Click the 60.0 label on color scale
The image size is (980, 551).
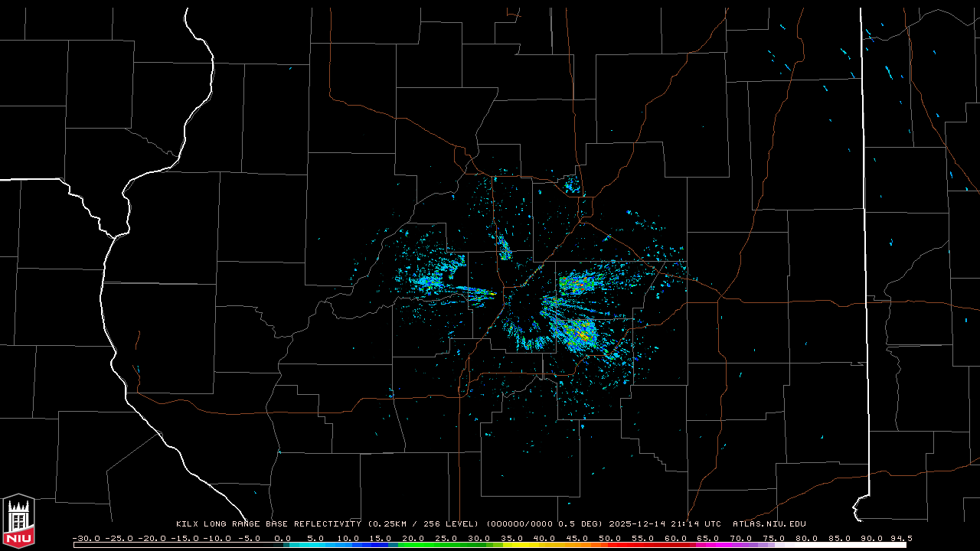[675, 538]
